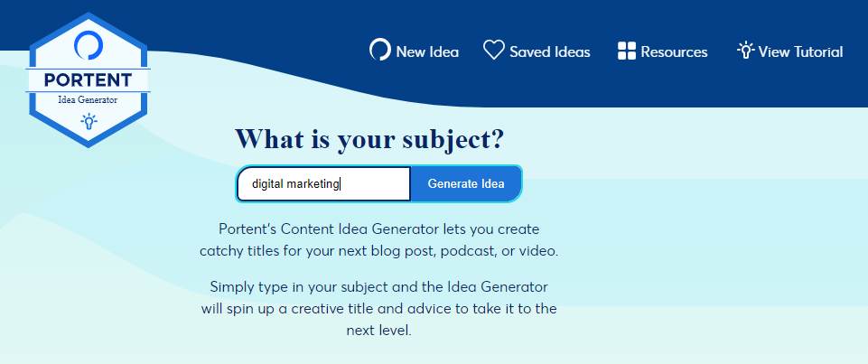868x364 pixels.
Task: Click the Idea Generator text in badge
Action: point(88,100)
